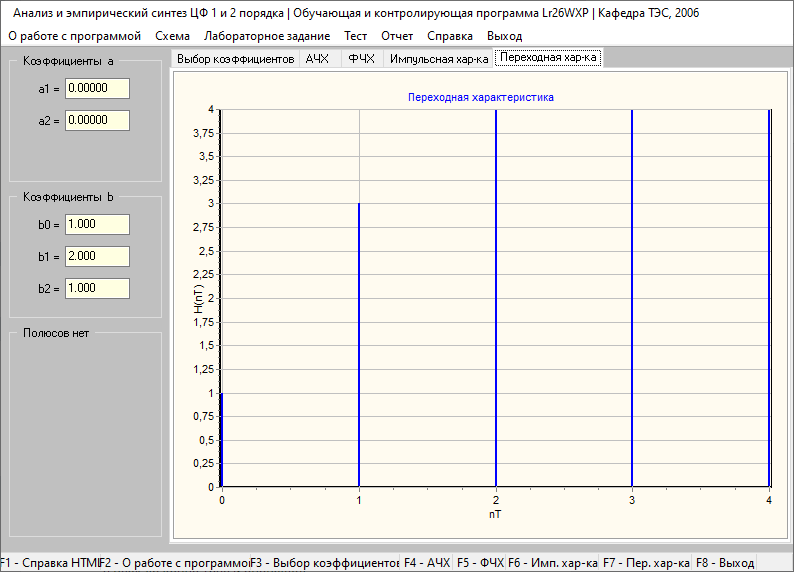The height and width of the screenshot is (572, 794).
Task: Click the 'Коэффициенты a' group label
Action: click(68, 61)
